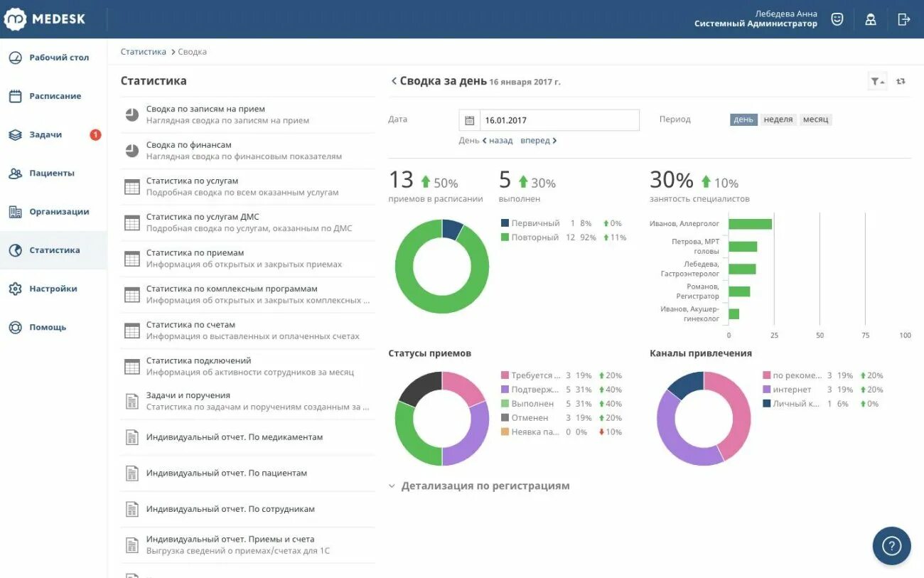Viewport: 924px width, 578px height.
Task: Expand Детализация по регистрациям section
Action: coord(479,486)
